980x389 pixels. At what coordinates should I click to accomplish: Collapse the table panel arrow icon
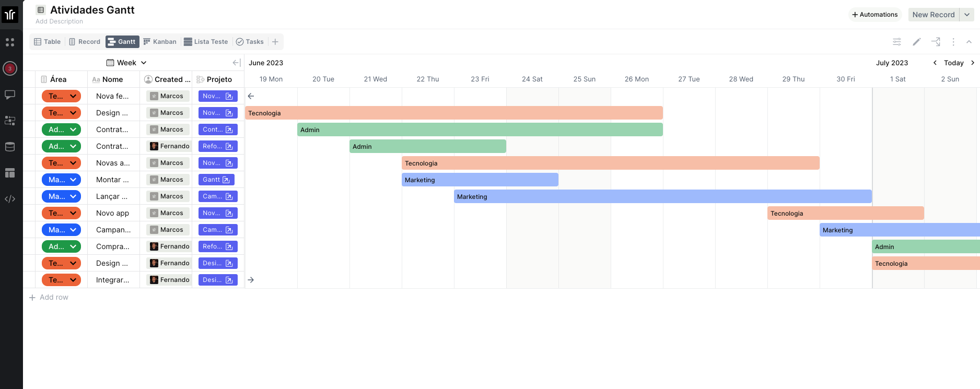[236, 63]
